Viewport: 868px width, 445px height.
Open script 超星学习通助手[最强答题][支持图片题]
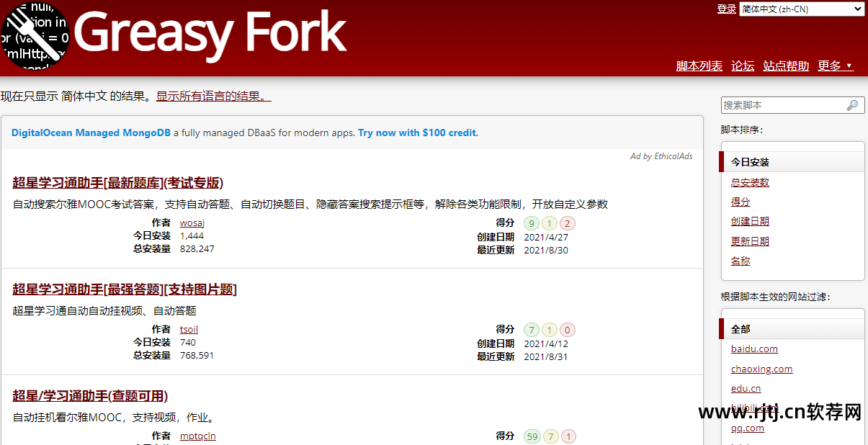[125, 289]
